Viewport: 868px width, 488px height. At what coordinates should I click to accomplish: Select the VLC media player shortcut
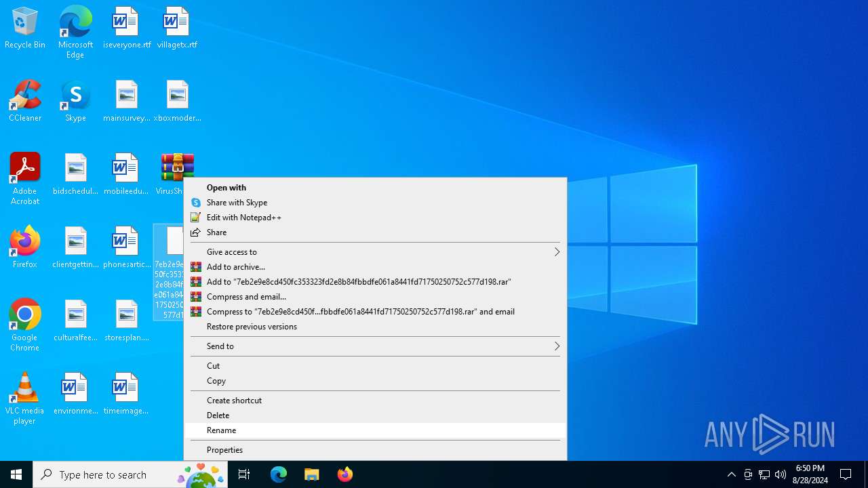(25, 399)
